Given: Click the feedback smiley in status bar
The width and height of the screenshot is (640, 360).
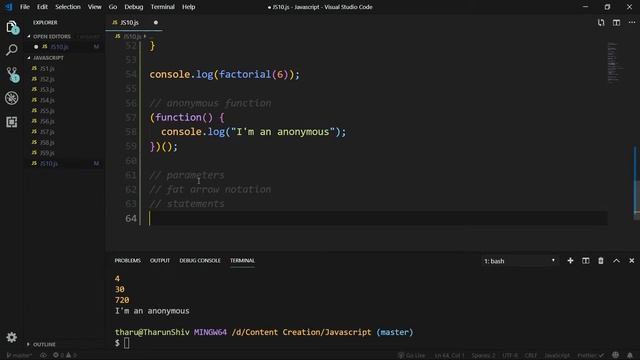Looking at the screenshot, I should pos(616,355).
